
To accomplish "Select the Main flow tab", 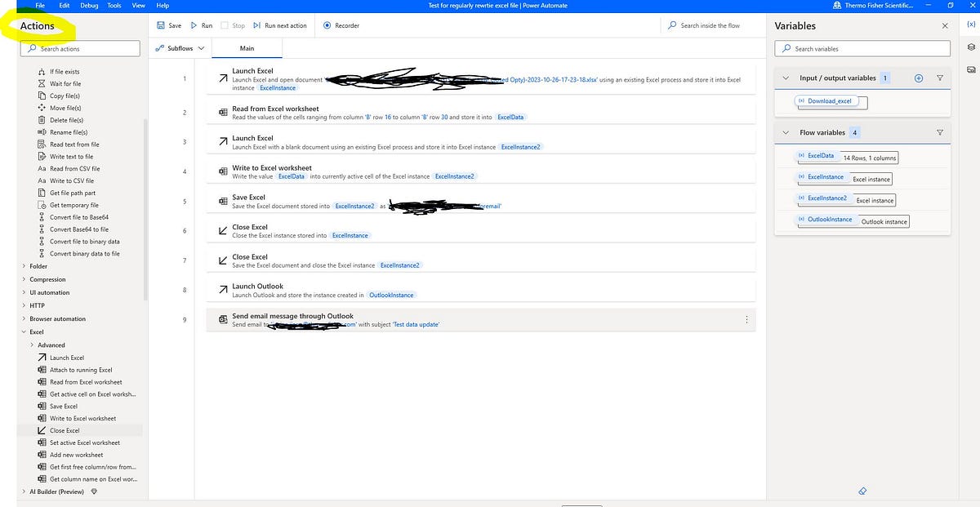I will pyautogui.click(x=247, y=47).
